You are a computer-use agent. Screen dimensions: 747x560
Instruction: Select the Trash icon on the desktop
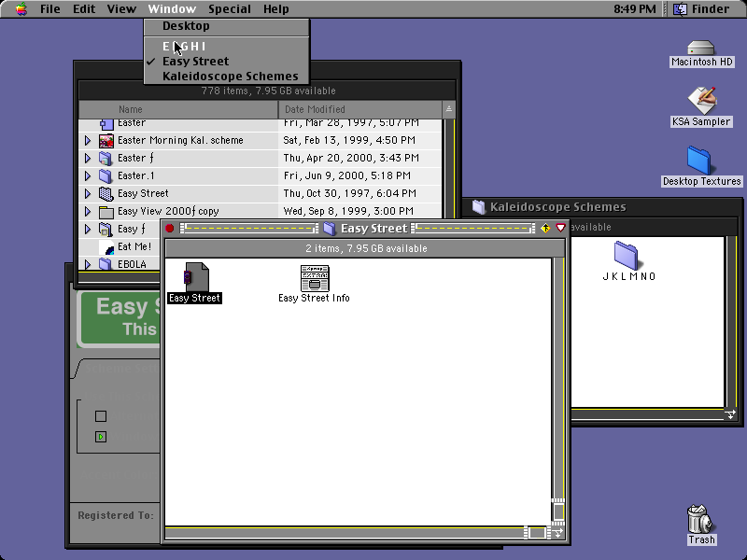pos(701,519)
